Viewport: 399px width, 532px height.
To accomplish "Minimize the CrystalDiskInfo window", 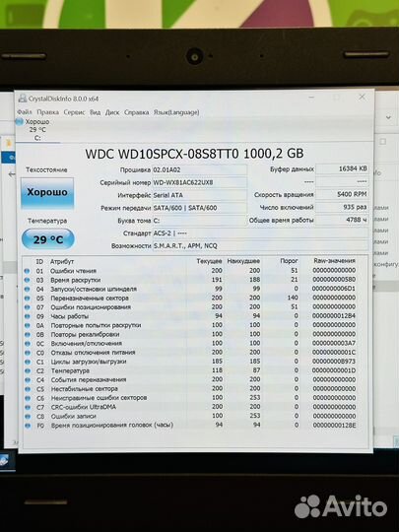I will coord(311,98).
